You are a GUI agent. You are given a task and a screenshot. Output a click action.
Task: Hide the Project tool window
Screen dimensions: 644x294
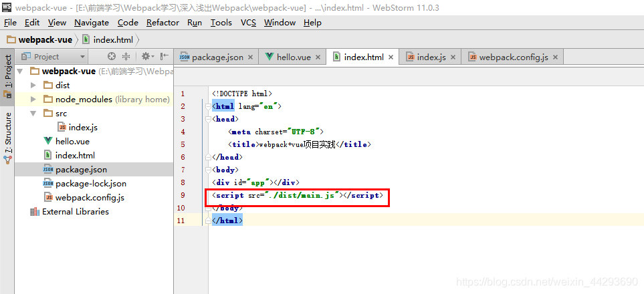[165, 57]
